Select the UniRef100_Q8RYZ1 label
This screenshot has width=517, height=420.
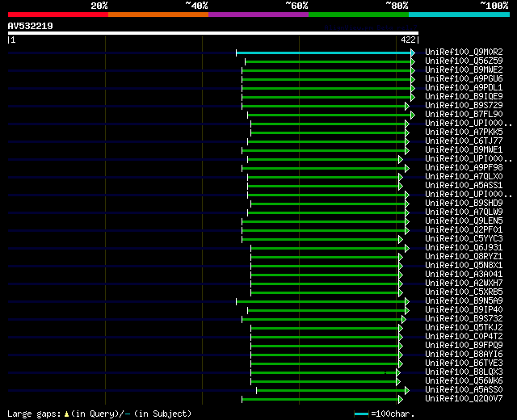[x=464, y=257]
